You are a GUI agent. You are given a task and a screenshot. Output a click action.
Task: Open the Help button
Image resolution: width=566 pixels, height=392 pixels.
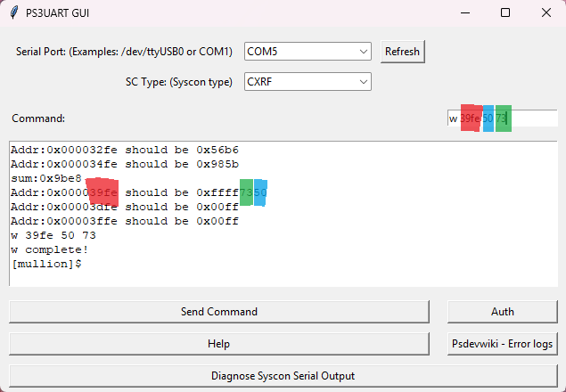click(219, 343)
